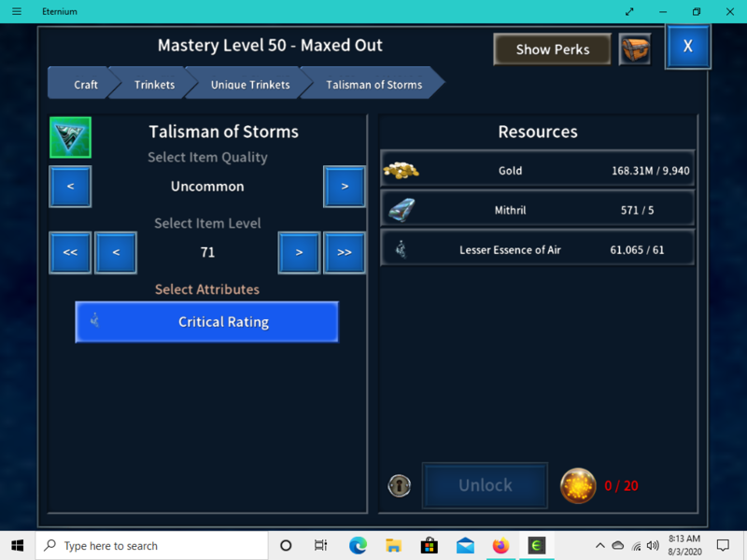Close the crafting panel with X
747x560 pixels.
point(687,47)
